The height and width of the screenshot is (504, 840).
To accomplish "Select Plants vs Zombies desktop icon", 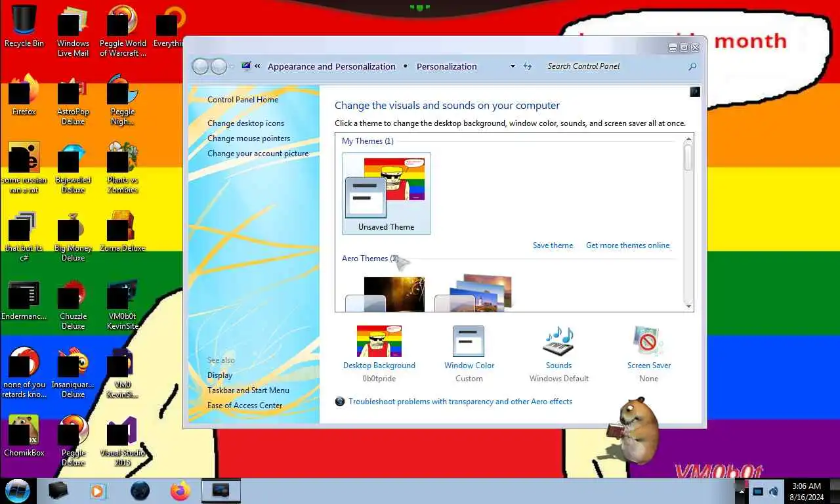I will tap(123, 167).
